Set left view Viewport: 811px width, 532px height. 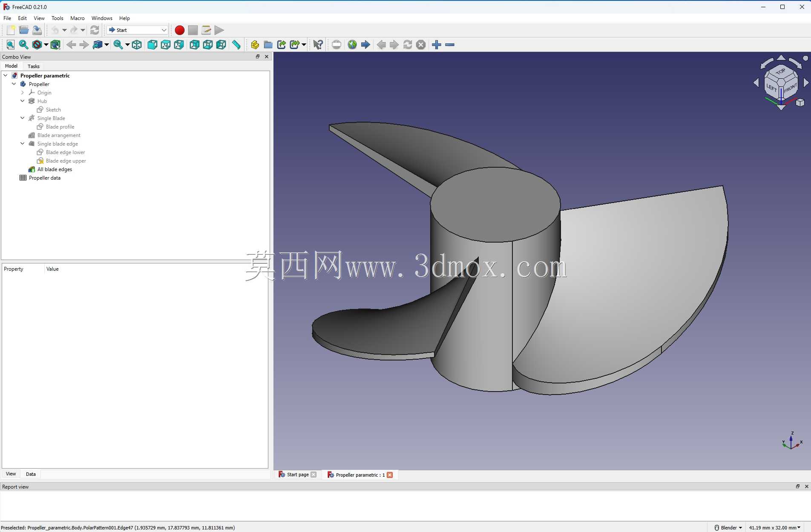221,45
